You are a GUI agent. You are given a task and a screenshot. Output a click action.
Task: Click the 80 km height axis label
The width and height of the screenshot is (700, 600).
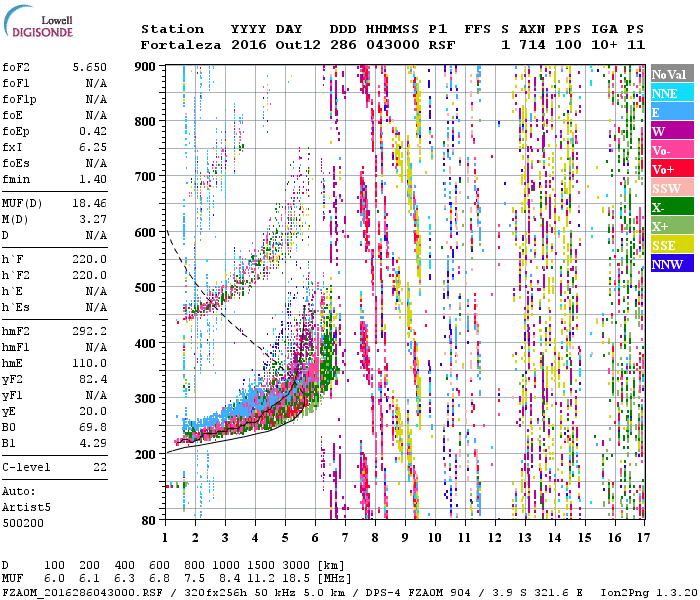pyautogui.click(x=149, y=520)
